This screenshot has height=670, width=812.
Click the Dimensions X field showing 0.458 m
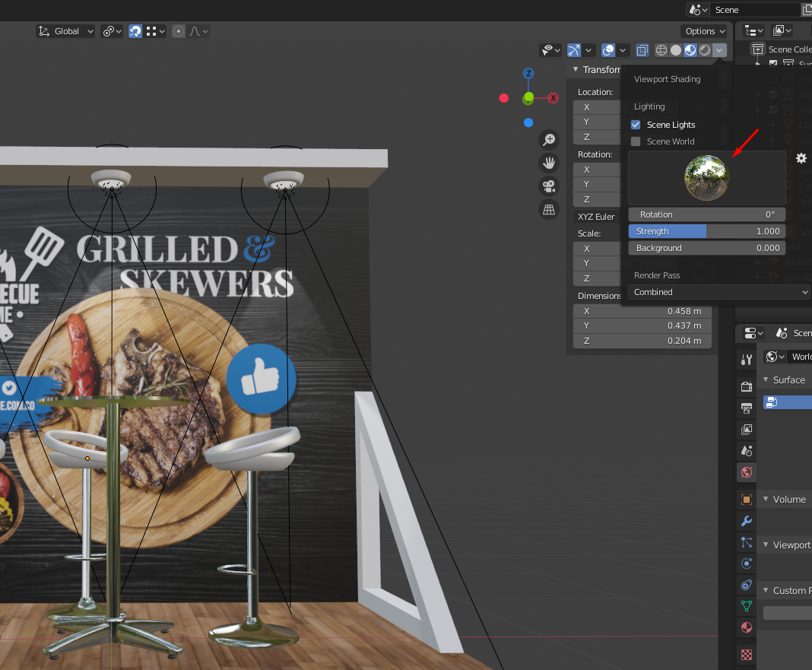(x=642, y=311)
